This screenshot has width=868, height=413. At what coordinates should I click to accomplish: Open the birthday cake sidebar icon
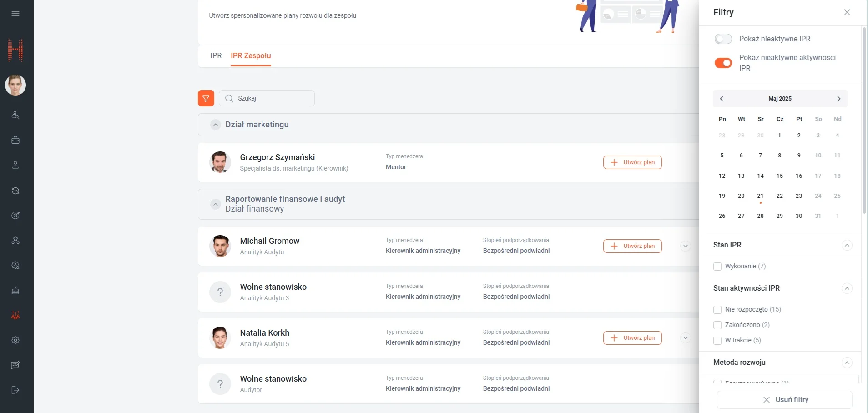point(15,290)
